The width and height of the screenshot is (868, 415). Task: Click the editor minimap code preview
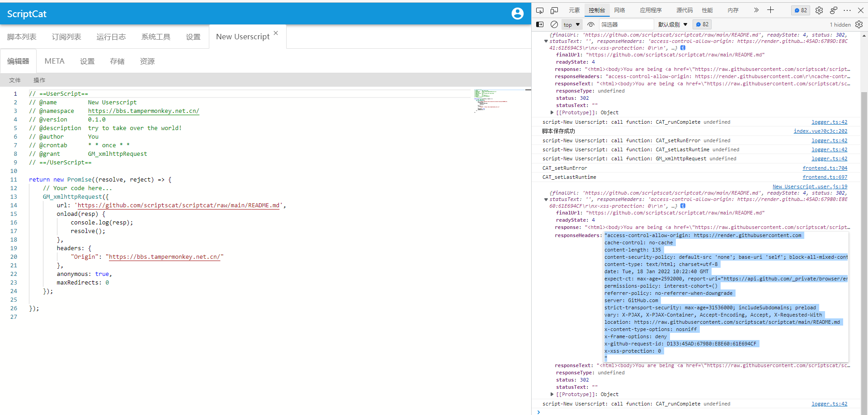pos(491,100)
